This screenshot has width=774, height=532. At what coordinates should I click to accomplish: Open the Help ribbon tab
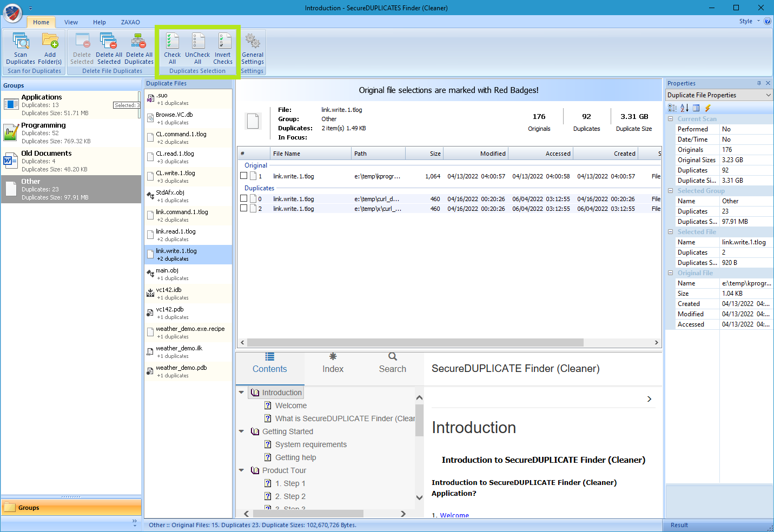(100, 22)
